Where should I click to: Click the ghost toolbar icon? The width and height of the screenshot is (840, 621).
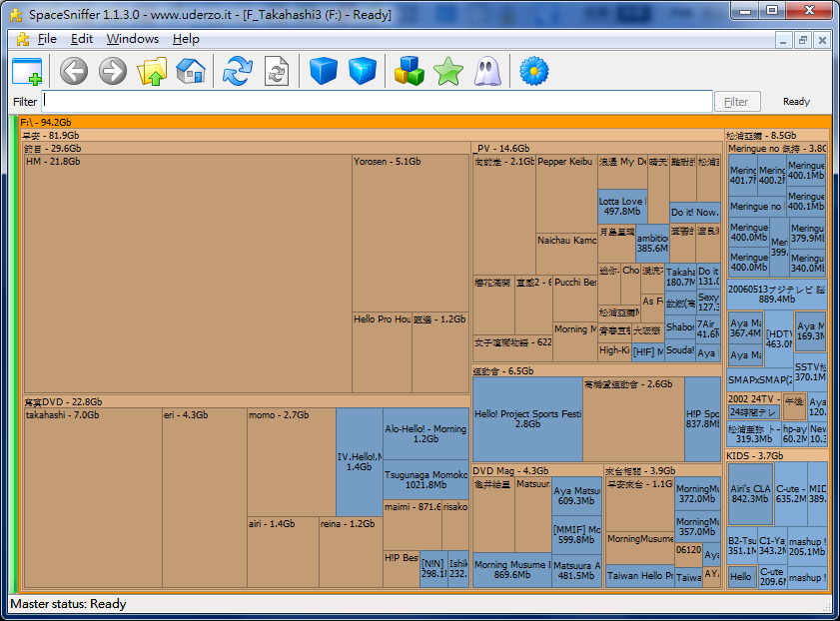pyautogui.click(x=487, y=71)
